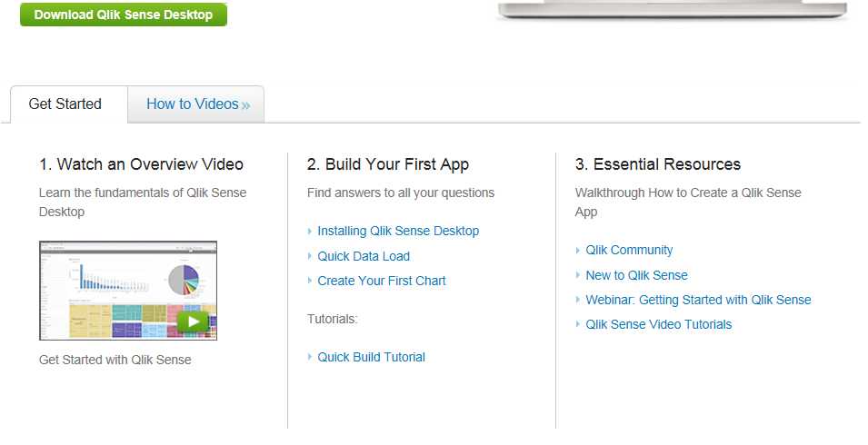Play the Get Started overview video
Screen dimensions: 868x445
click(193, 321)
